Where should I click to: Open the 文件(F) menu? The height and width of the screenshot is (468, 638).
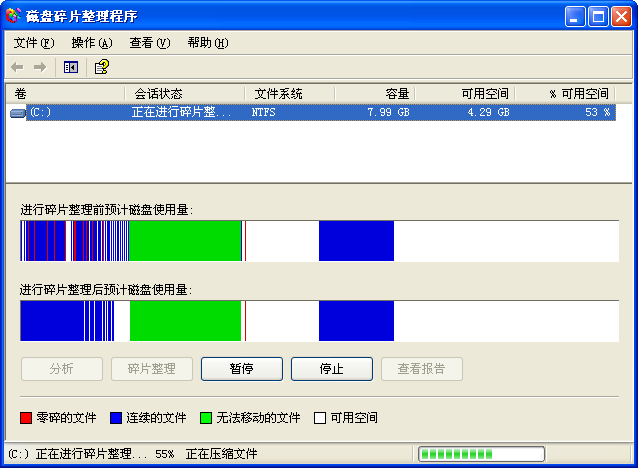tap(34, 43)
